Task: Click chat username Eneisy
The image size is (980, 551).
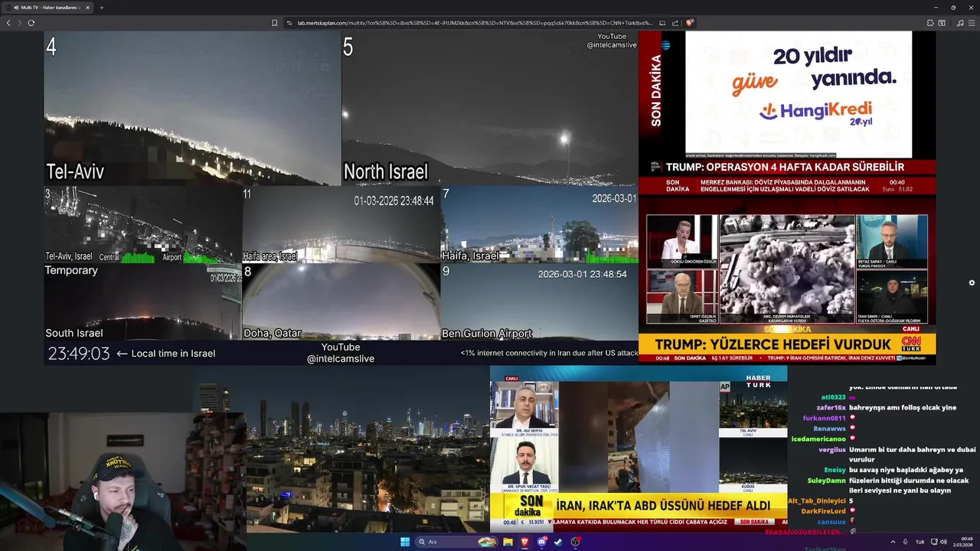Action: click(835, 470)
